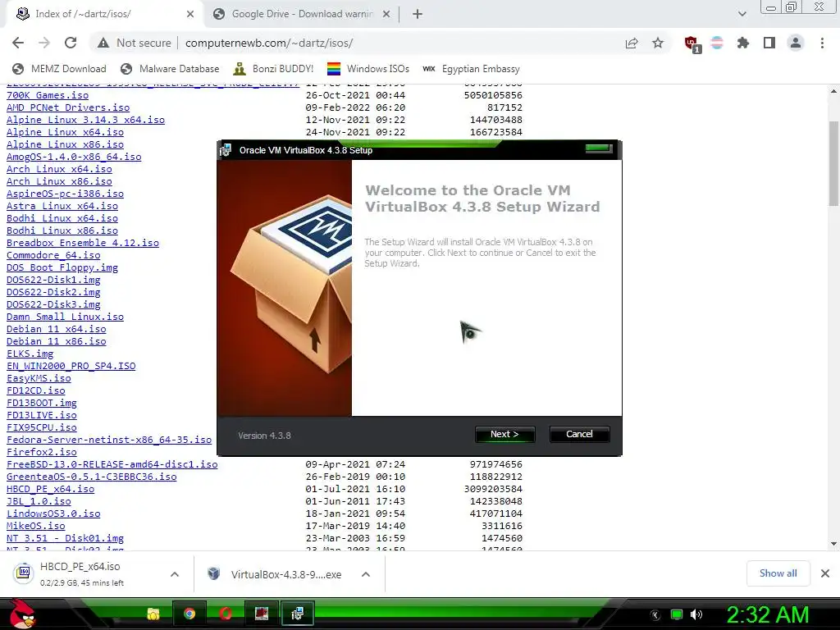This screenshot has width=840, height=630.
Task: Open the Extensions puzzle menu
Action: [743, 43]
